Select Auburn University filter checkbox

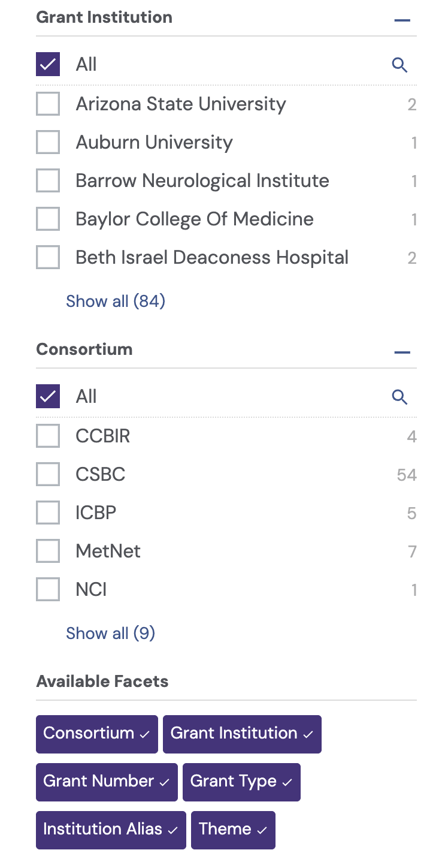coord(48,142)
